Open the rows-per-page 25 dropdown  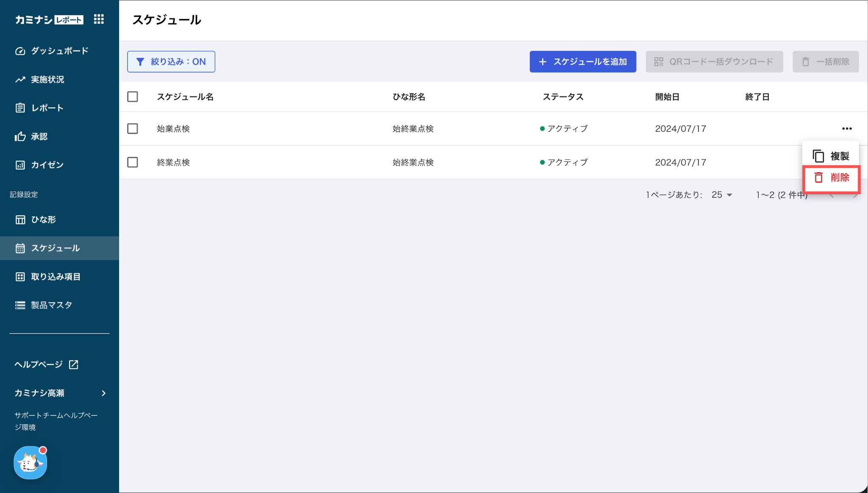[x=722, y=195]
